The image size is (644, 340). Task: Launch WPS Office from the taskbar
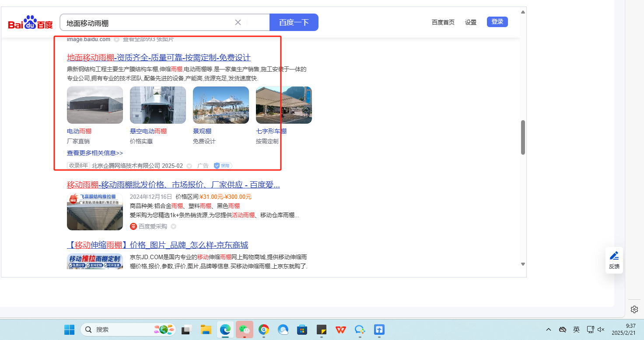[x=340, y=330]
